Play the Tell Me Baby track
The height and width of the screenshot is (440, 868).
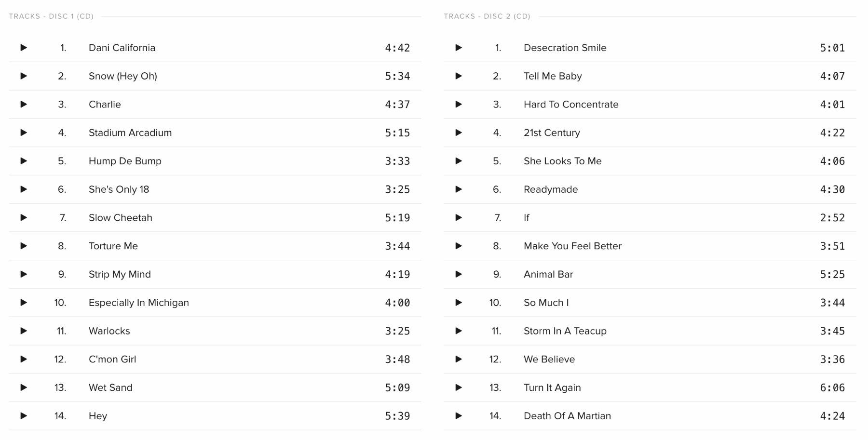(x=459, y=76)
